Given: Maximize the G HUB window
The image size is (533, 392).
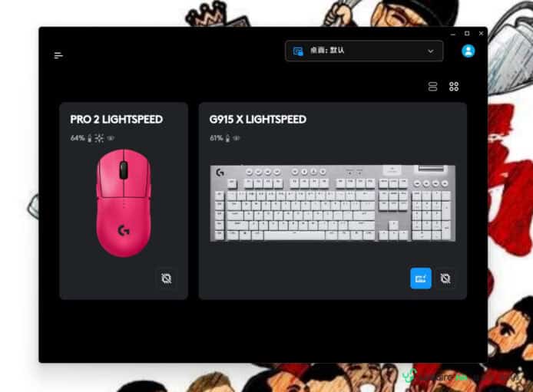Looking at the screenshot, I should click(x=467, y=33).
